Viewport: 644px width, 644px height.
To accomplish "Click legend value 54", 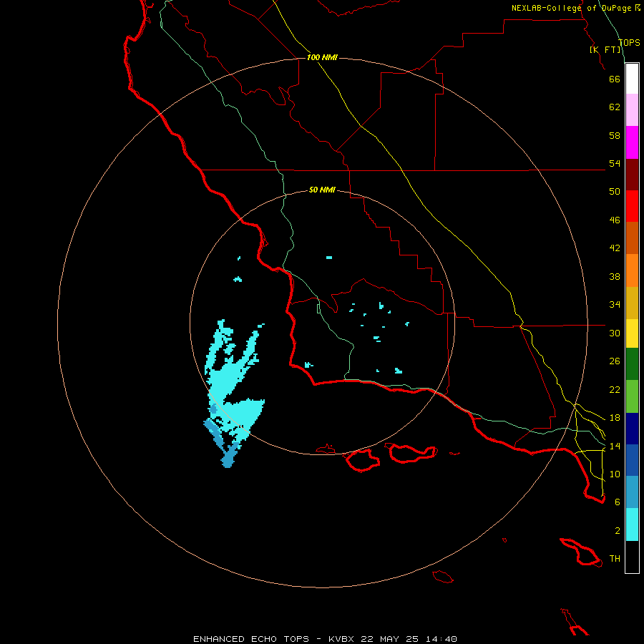I will (x=615, y=163).
